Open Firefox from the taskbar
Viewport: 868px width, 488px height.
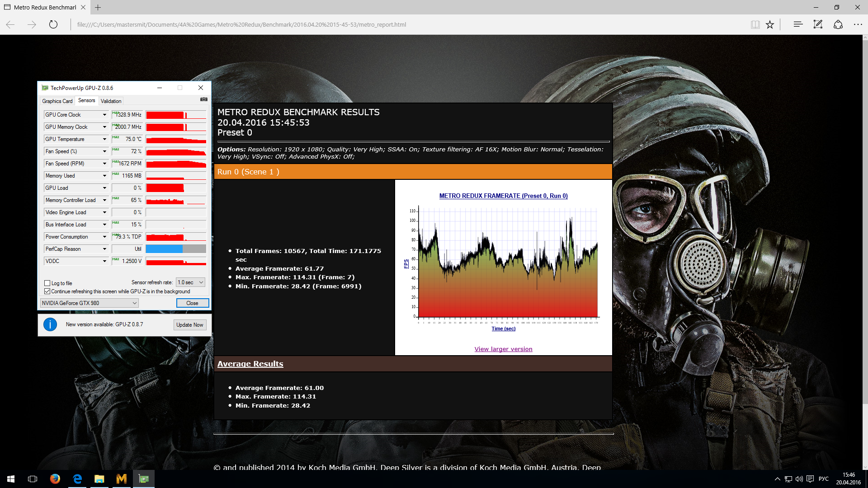(55, 479)
